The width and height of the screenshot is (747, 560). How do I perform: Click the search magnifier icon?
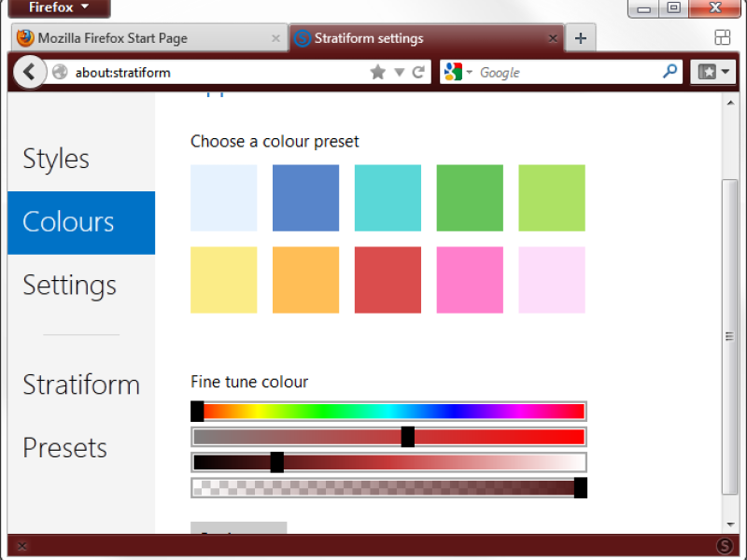[x=669, y=71]
